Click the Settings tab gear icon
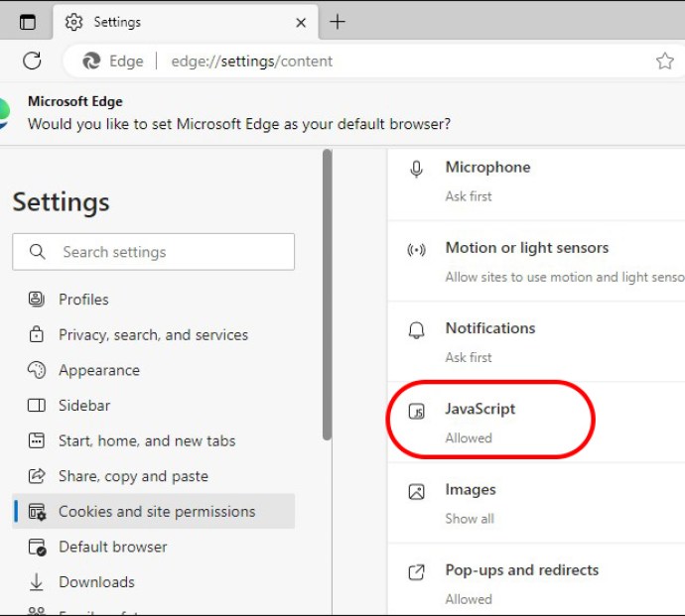685x616 pixels. (73, 22)
